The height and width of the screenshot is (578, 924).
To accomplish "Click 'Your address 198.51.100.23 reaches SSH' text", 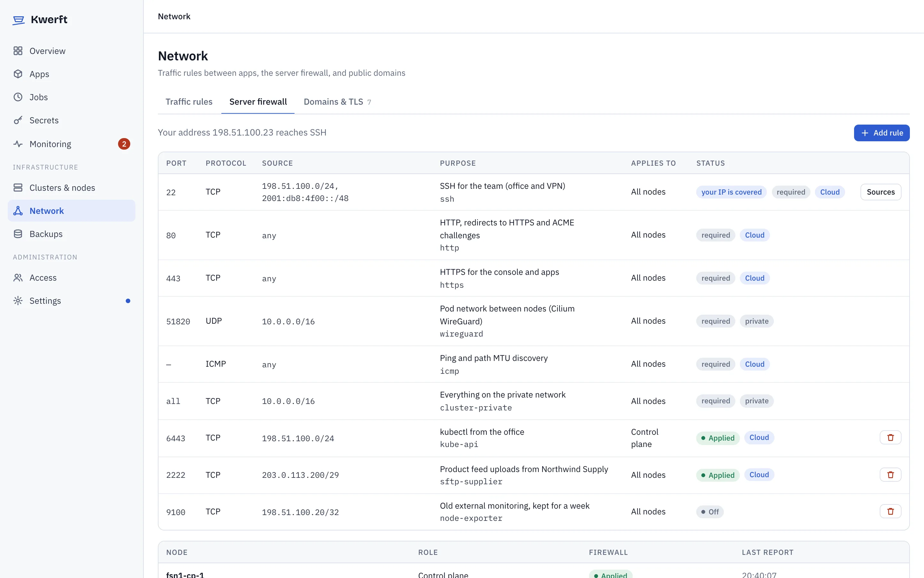I will [x=242, y=132].
